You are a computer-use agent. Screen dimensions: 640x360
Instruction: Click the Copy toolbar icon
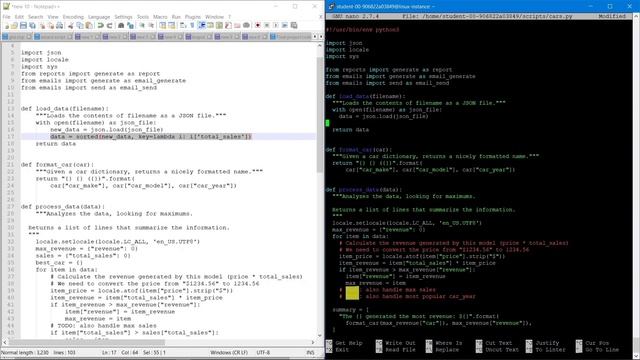pos(80,25)
